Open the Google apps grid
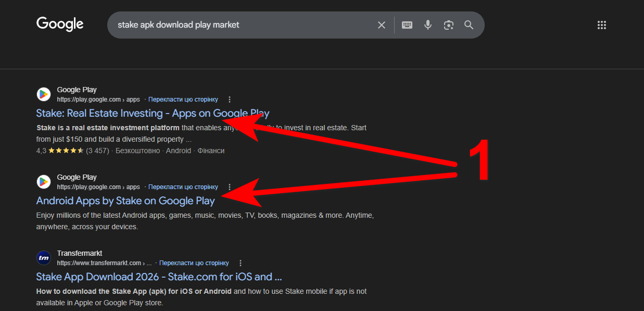The height and width of the screenshot is (311, 644). (602, 25)
